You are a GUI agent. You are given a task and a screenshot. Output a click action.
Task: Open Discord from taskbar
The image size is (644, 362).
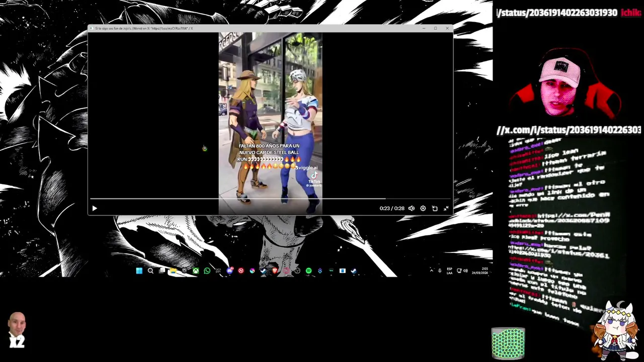[x=230, y=271]
